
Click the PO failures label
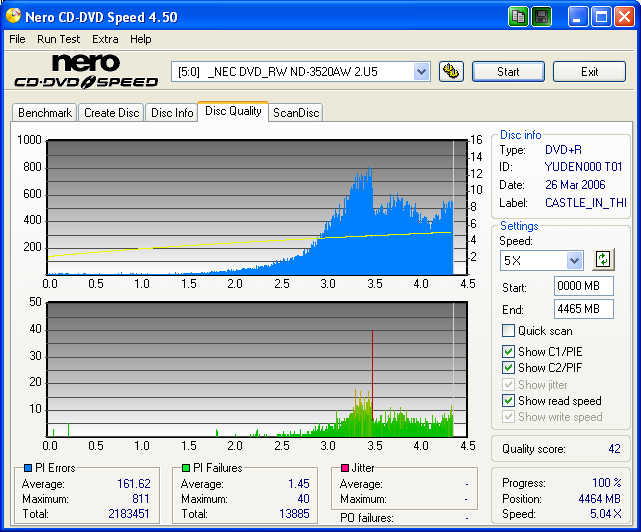[367, 518]
